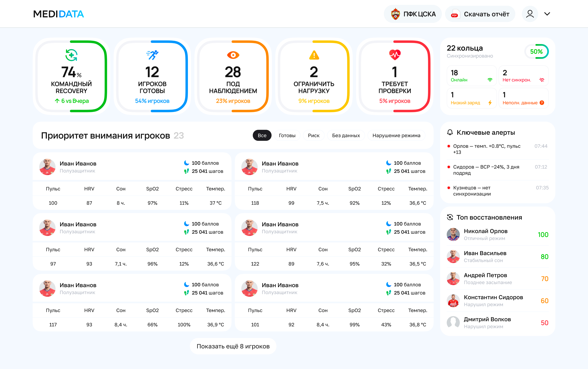Click the question mark next to Неполн. данные

point(542,103)
